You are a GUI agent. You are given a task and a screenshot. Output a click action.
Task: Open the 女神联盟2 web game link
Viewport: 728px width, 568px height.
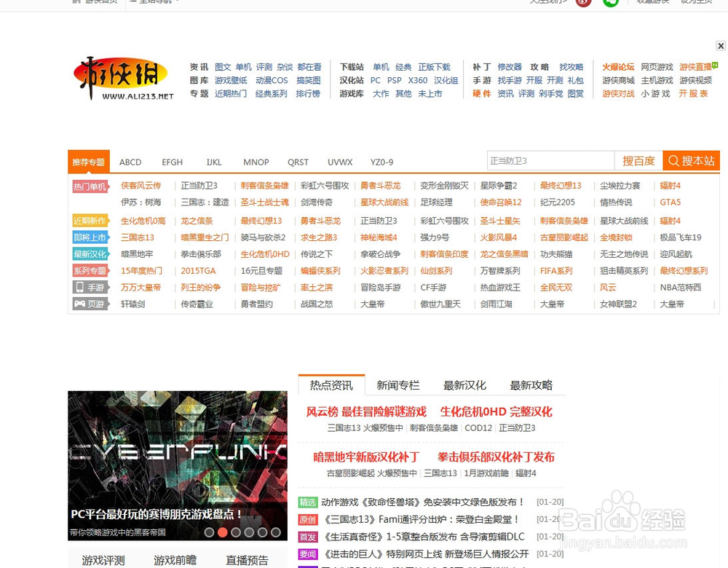coord(618,304)
